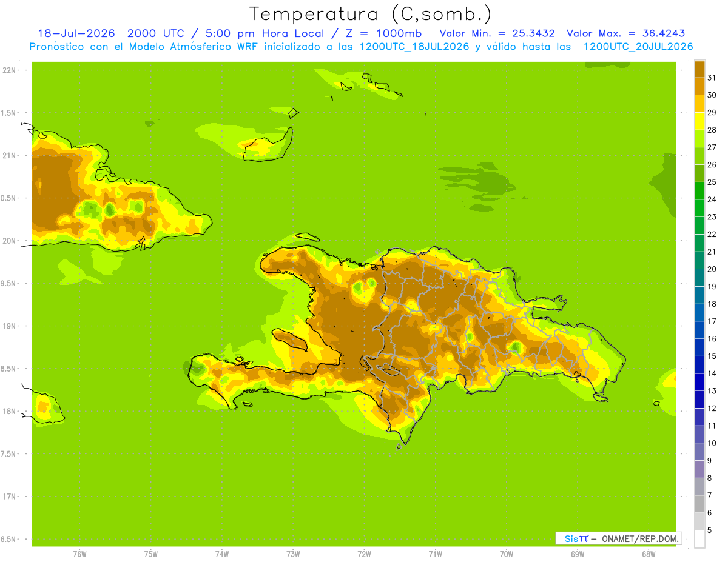Click "Valor Min. = 25.3432"
728x562 pixels.
[x=497, y=33]
